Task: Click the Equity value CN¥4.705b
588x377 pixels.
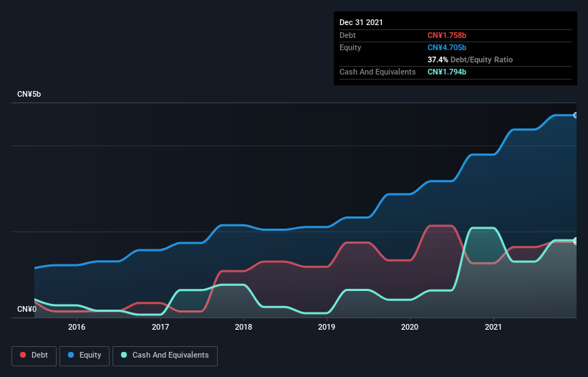Action: tap(447, 47)
